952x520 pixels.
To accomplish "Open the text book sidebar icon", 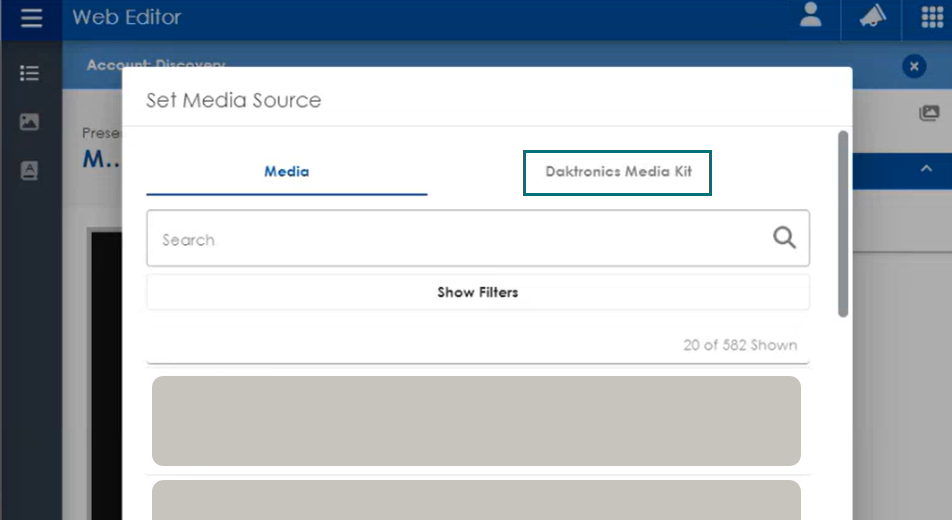I will tap(29, 171).
